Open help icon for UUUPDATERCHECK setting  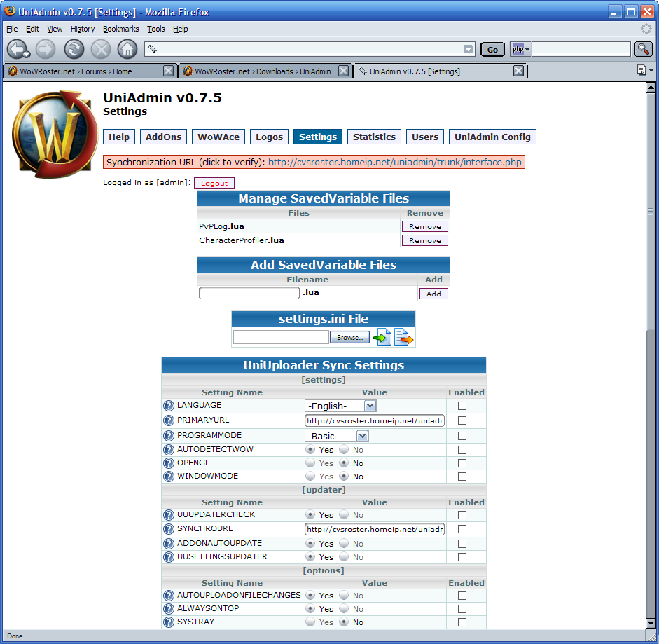coord(169,515)
